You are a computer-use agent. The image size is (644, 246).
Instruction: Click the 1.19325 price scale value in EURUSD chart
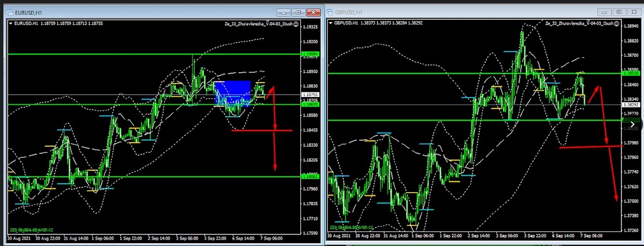click(310, 27)
